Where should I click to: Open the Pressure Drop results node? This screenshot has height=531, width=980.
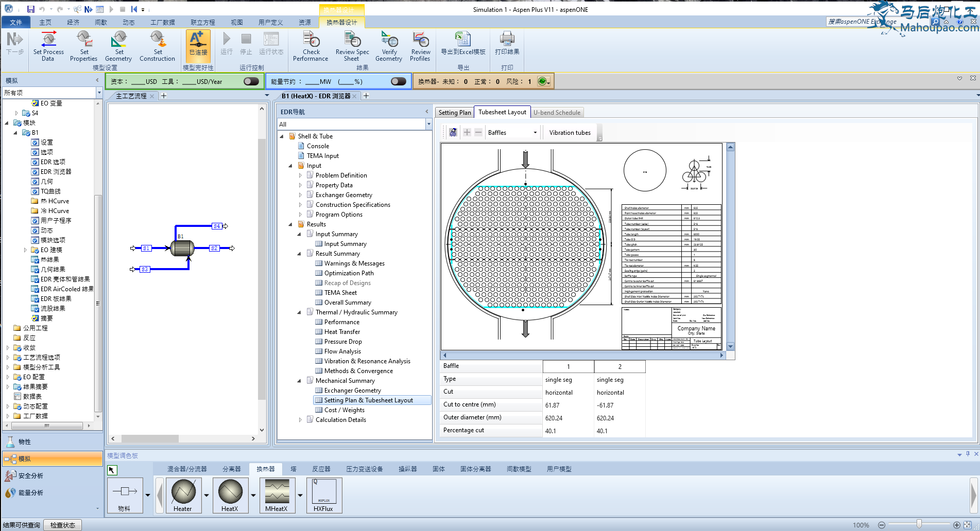(x=343, y=342)
